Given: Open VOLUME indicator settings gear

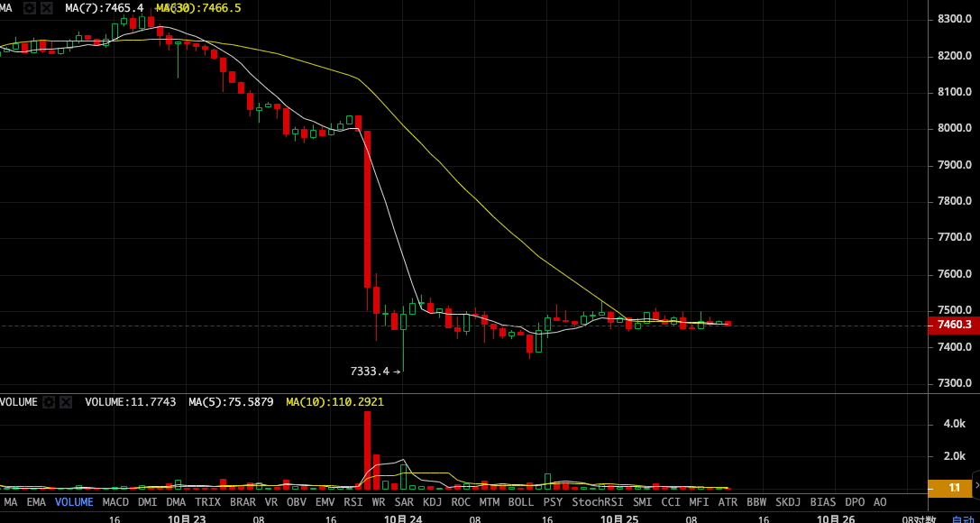Looking at the screenshot, I should point(49,402).
